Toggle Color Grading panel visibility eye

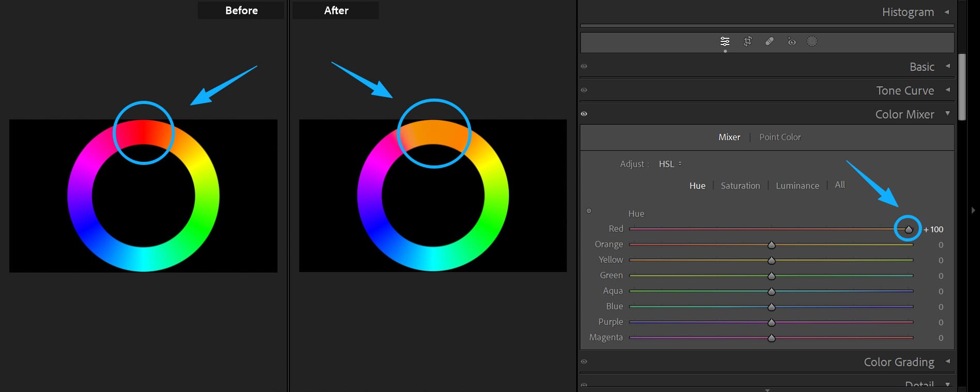click(x=584, y=361)
